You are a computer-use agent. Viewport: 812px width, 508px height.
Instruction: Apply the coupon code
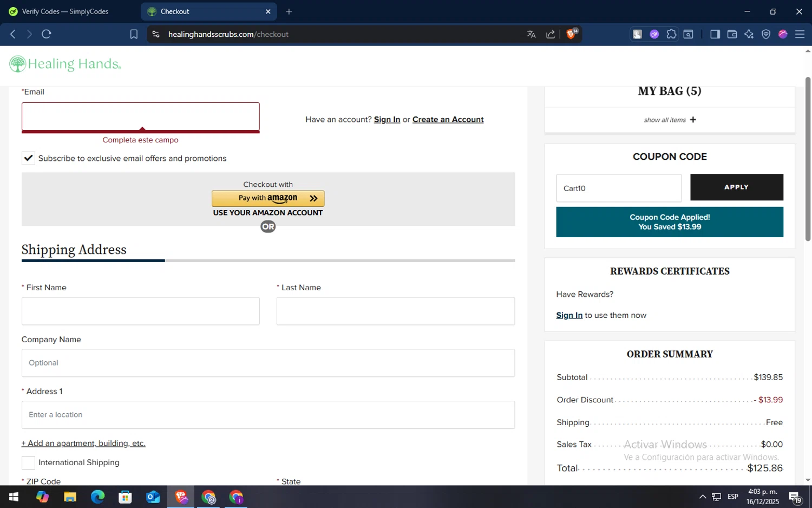point(736,187)
